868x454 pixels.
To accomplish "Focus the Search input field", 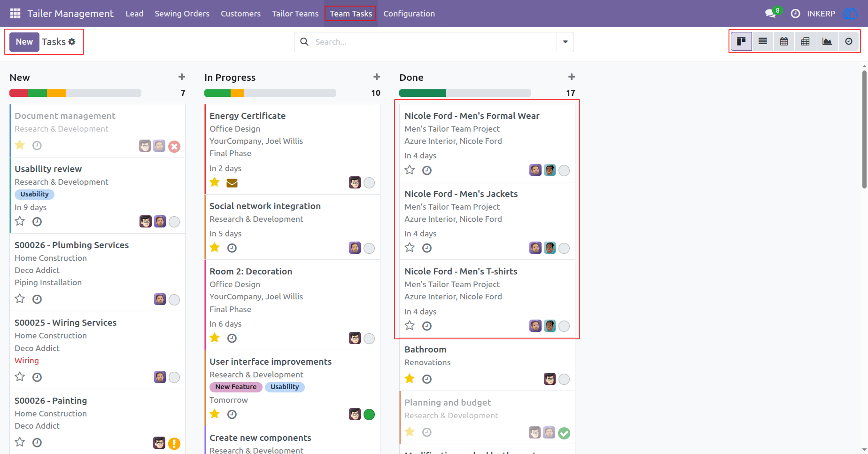I will pos(434,42).
